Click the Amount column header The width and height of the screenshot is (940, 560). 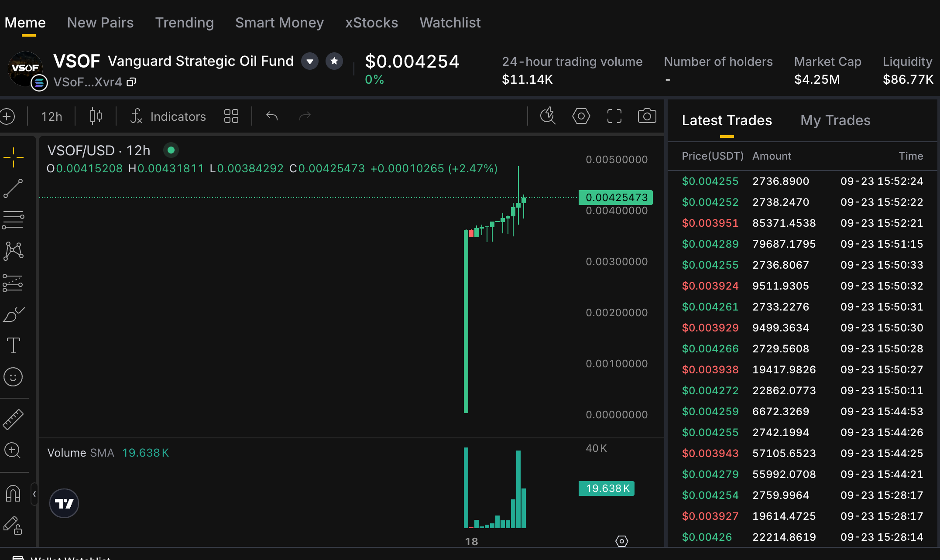(x=772, y=156)
